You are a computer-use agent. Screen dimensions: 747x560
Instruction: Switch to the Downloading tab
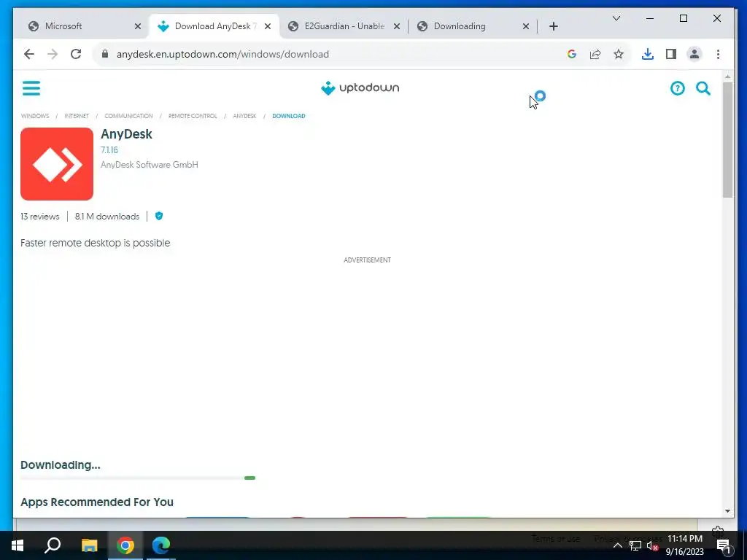coord(472,26)
